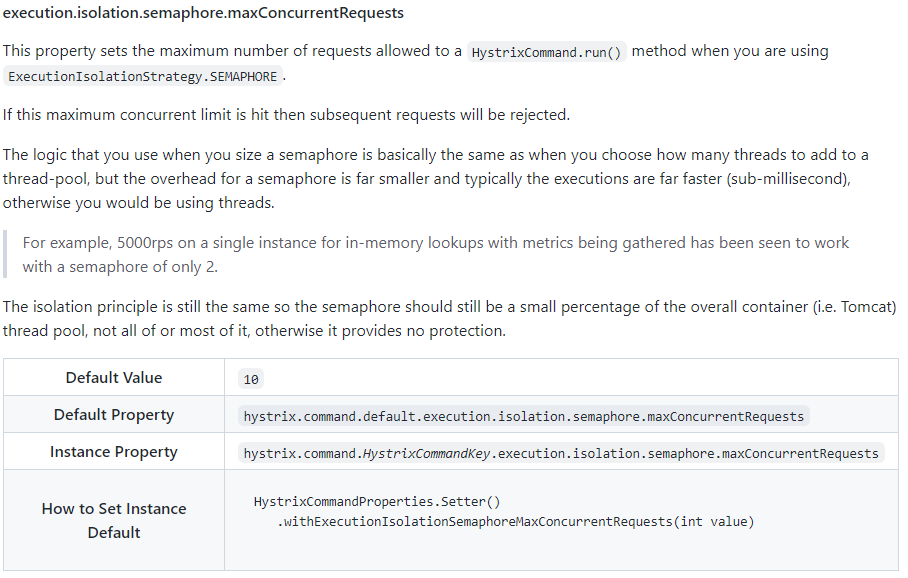Click the word 'Tomcat)' in the last paragraph
Screen dimensions: 908x578
pyautogui.click(x=867, y=307)
